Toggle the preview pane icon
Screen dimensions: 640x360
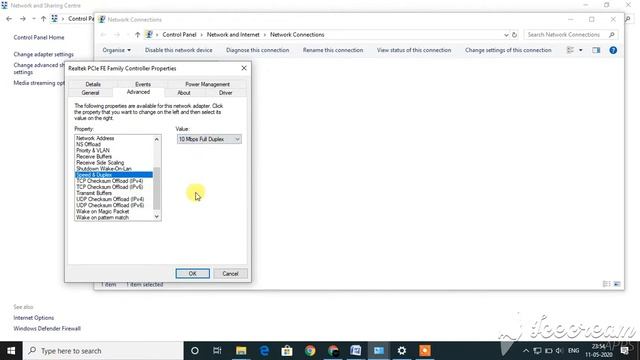click(x=596, y=50)
